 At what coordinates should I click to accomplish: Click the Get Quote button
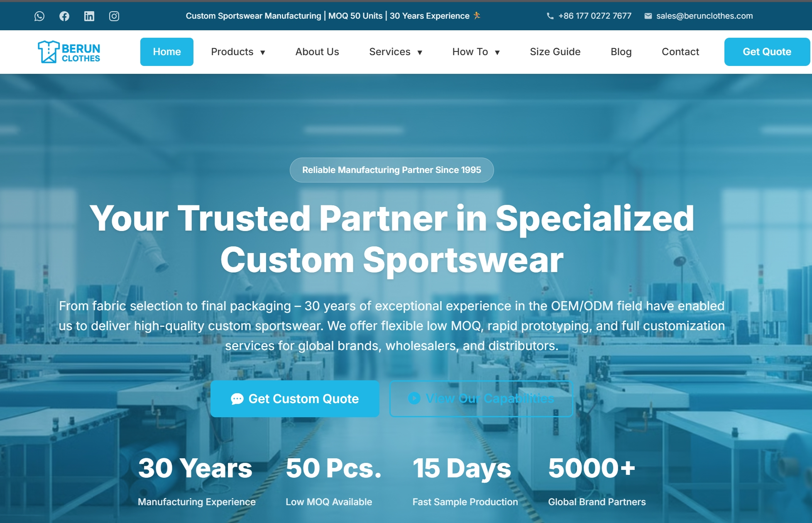pos(767,52)
